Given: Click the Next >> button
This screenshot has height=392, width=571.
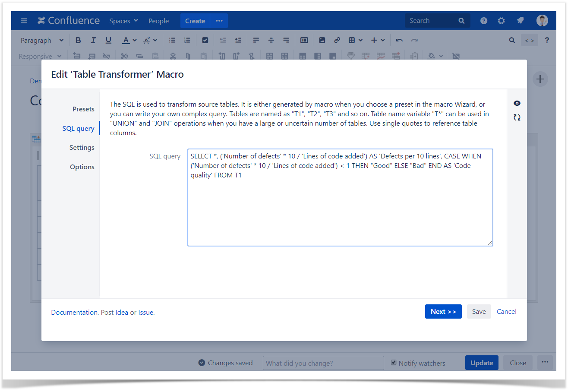Looking at the screenshot, I should click(443, 312).
